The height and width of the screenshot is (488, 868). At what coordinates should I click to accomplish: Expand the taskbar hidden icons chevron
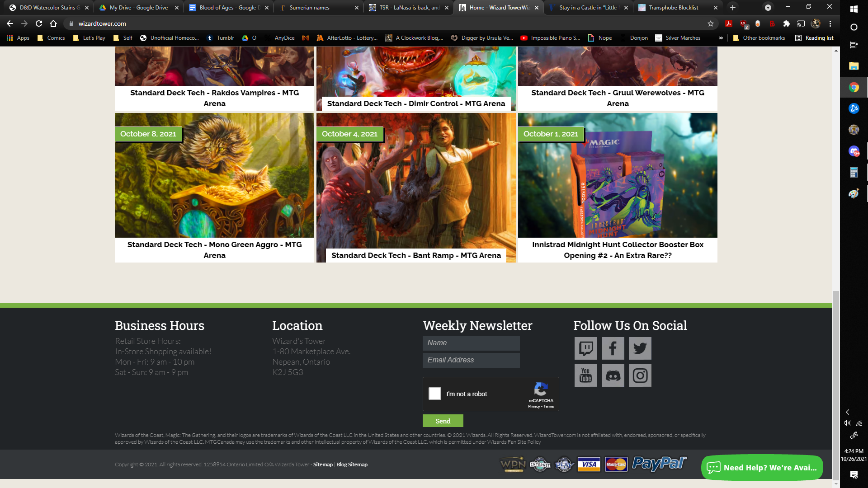click(x=848, y=412)
